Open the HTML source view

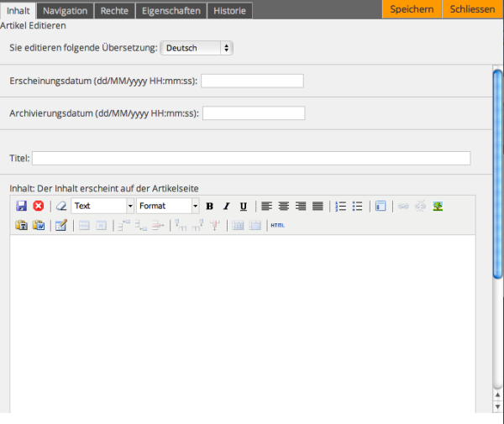tap(278, 225)
